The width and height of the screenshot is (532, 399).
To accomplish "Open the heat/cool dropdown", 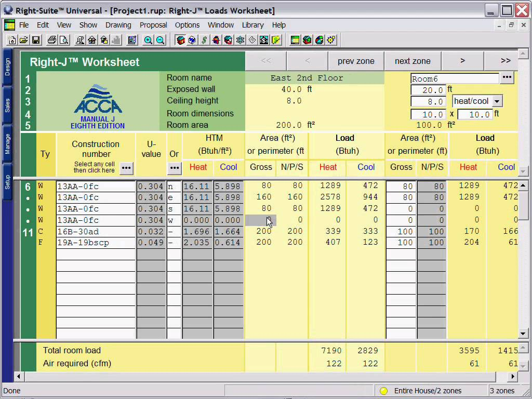I will 497,101.
